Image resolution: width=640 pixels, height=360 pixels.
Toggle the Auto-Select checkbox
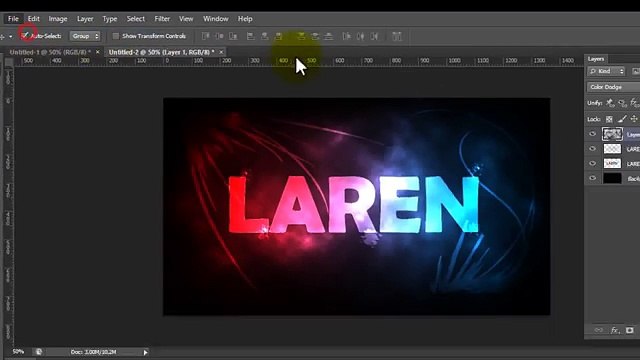[25, 36]
